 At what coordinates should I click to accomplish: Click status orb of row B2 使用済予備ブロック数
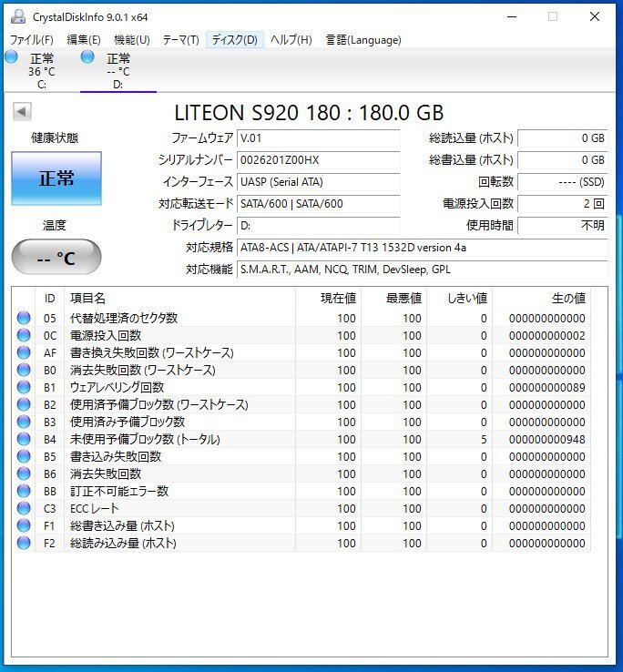(24, 404)
